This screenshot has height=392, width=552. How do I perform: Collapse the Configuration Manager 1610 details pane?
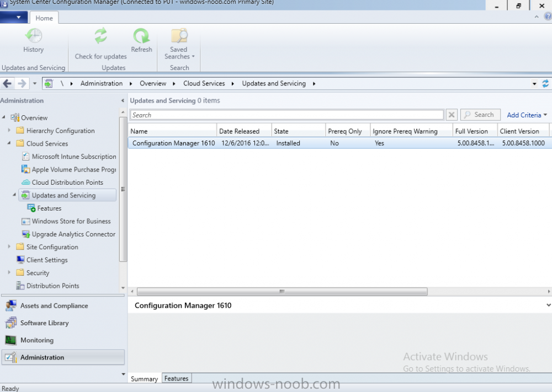[x=548, y=305]
